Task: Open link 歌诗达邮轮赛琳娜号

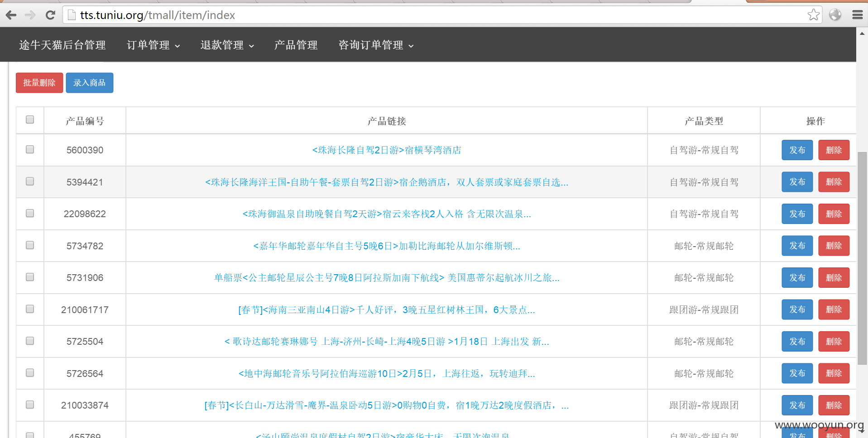Action: [x=387, y=342]
